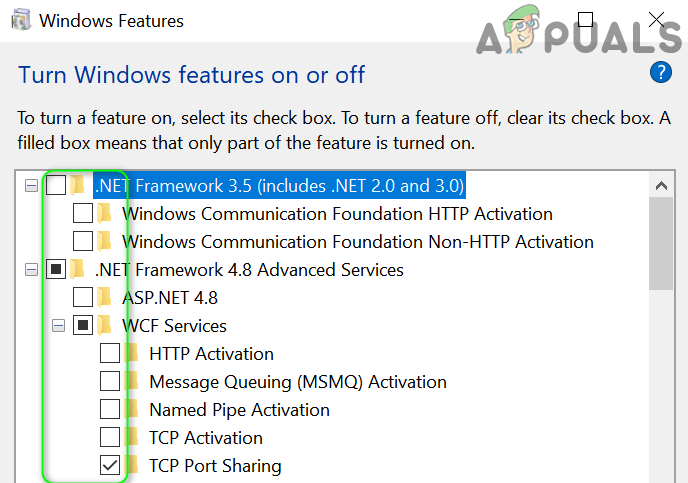
Task: Tick the Message Queuing (MSMQ) Activation checkbox
Action: pyautogui.click(x=110, y=381)
